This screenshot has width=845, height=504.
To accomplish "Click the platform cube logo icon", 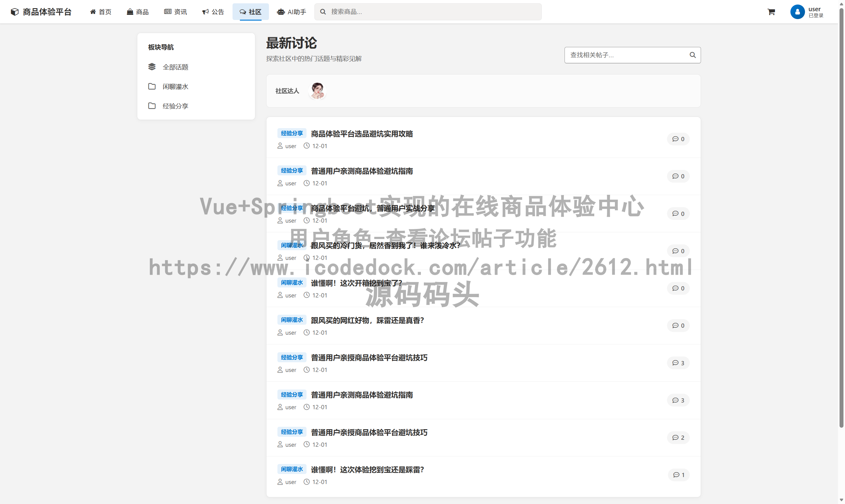I will tap(15, 12).
